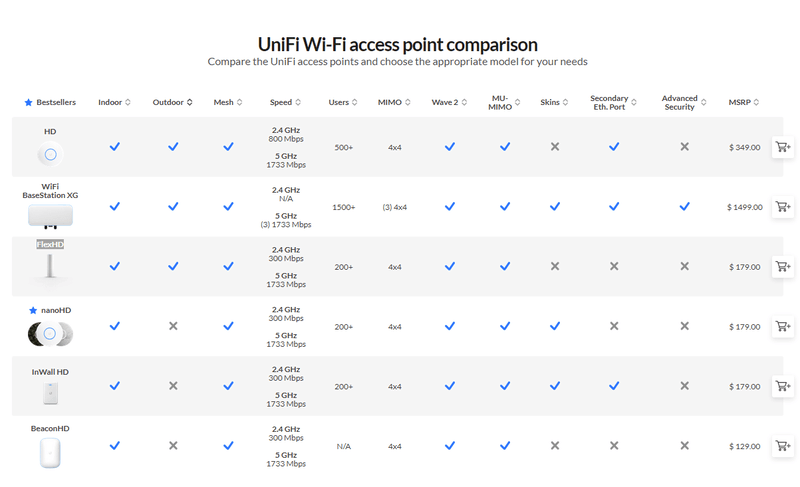Image resolution: width=800 pixels, height=487 pixels.
Task: Click the InWall HD product image
Action: 50,393
